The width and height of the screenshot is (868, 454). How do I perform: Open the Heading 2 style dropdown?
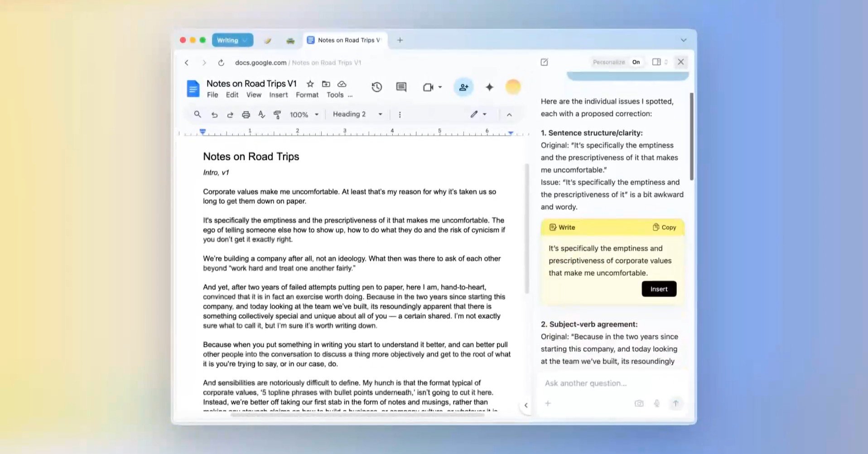pos(357,115)
